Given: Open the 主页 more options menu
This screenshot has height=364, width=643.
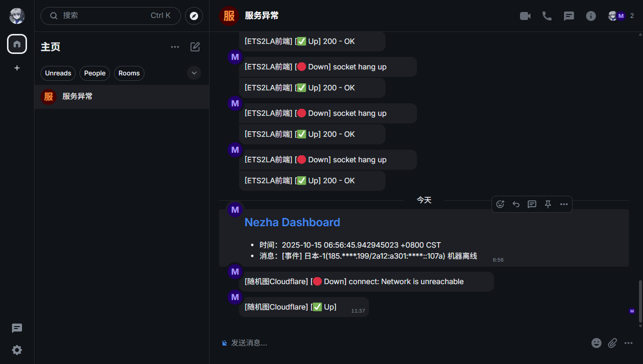Looking at the screenshot, I should coord(175,47).
